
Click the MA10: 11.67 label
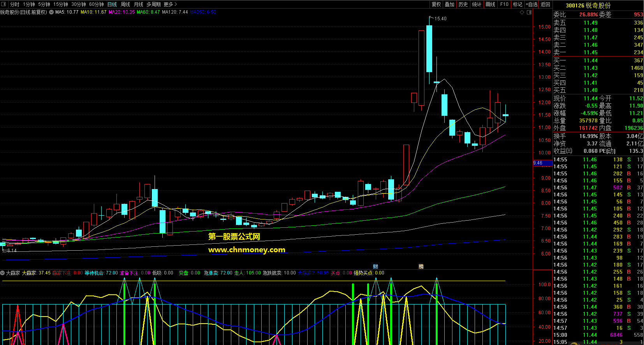(x=93, y=12)
